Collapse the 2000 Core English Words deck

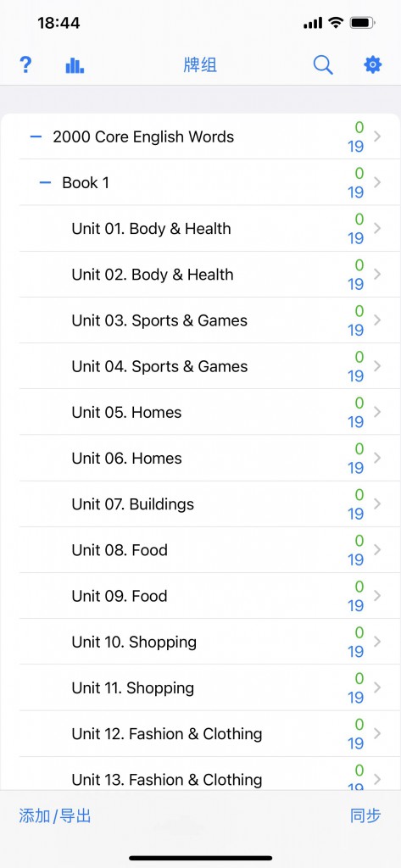point(36,136)
